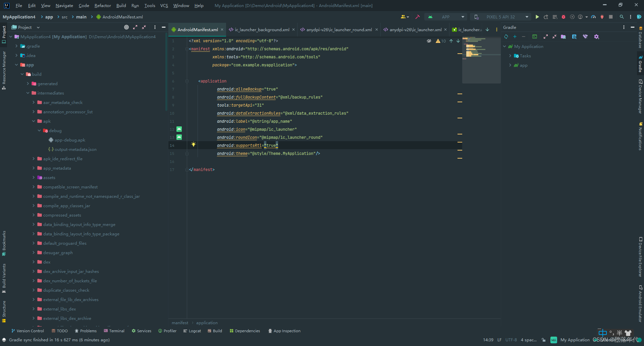Click the intention lightbulb on line 14
644x346 pixels.
(194, 145)
